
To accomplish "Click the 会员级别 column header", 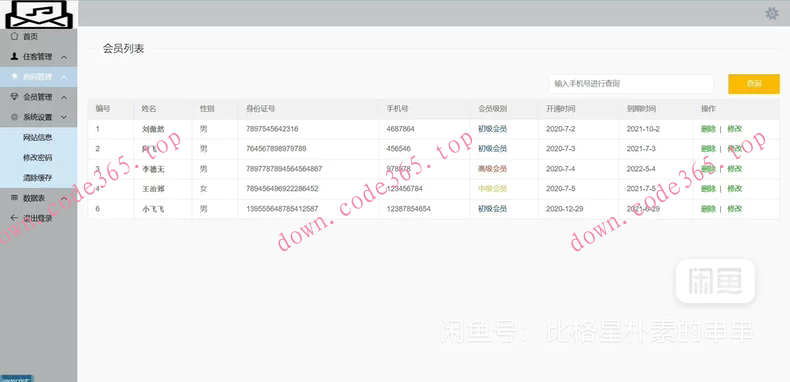I will [x=492, y=109].
